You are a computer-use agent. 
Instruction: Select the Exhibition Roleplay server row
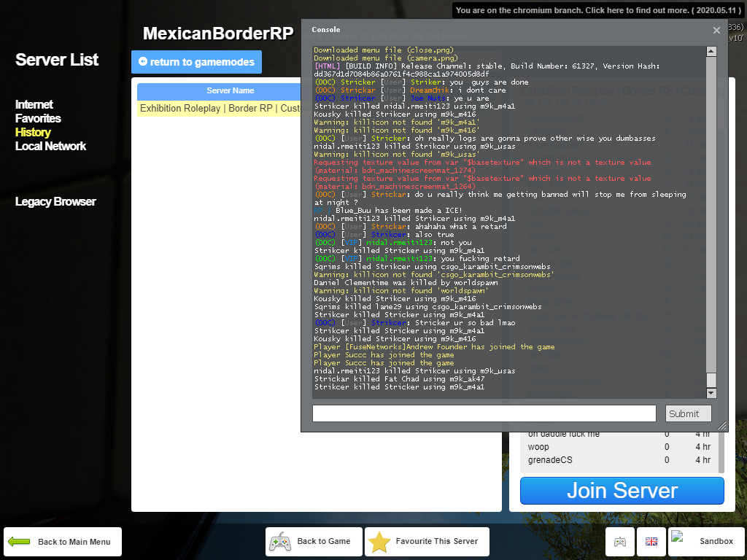[219, 108]
